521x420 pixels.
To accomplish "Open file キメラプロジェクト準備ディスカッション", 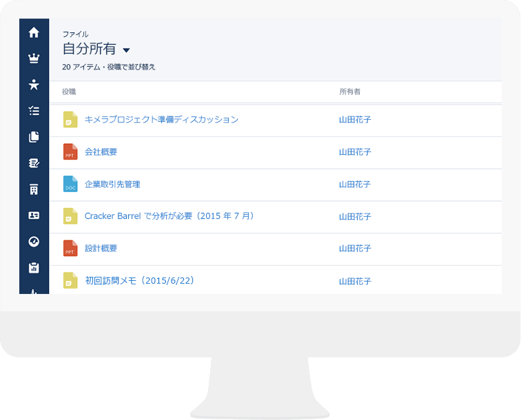I will click(161, 120).
